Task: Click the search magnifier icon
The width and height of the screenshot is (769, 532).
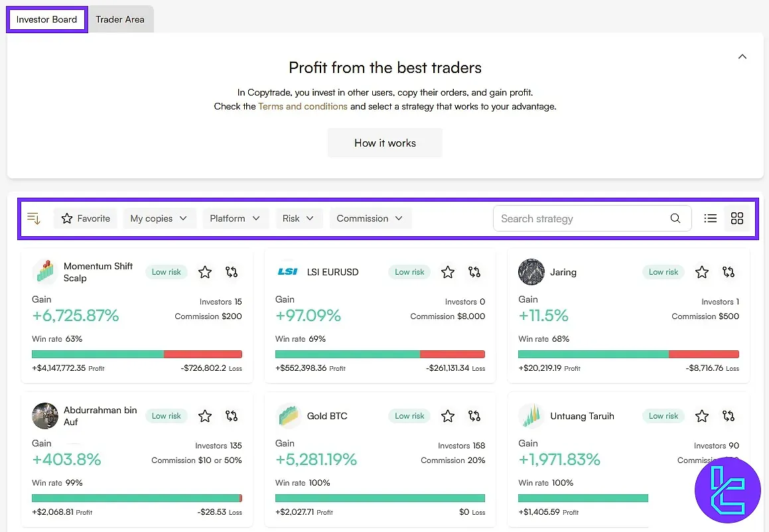Action: 675,218
